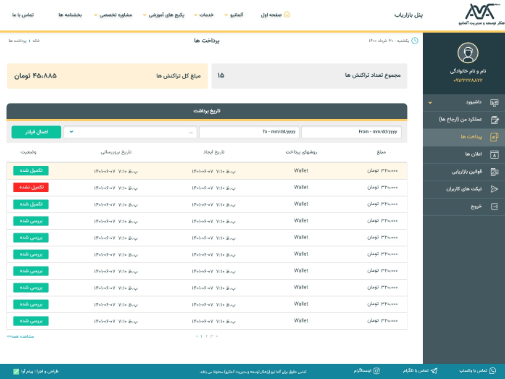Click the red "تکمیل نشده" status badge
This screenshot has width=505, height=379.
coord(31,187)
